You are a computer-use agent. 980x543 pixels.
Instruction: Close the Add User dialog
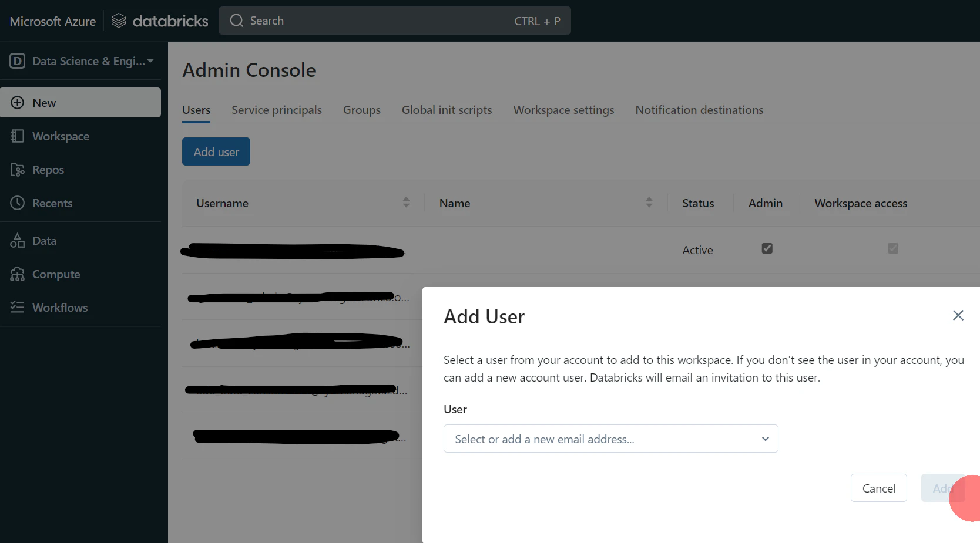pyautogui.click(x=958, y=315)
